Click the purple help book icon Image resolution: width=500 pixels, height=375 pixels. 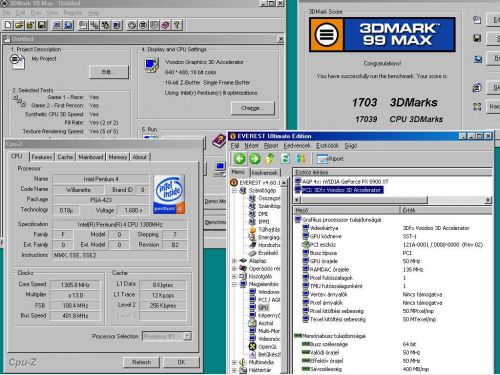[x=219, y=141]
